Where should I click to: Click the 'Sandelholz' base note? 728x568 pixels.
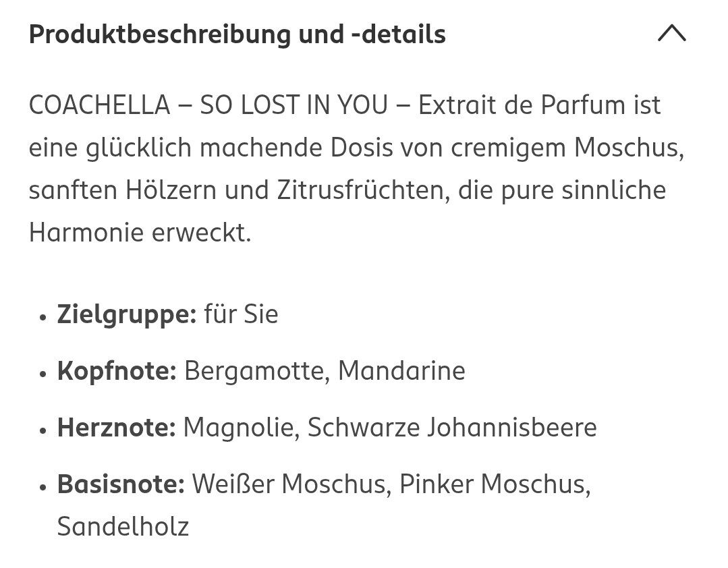(x=123, y=527)
